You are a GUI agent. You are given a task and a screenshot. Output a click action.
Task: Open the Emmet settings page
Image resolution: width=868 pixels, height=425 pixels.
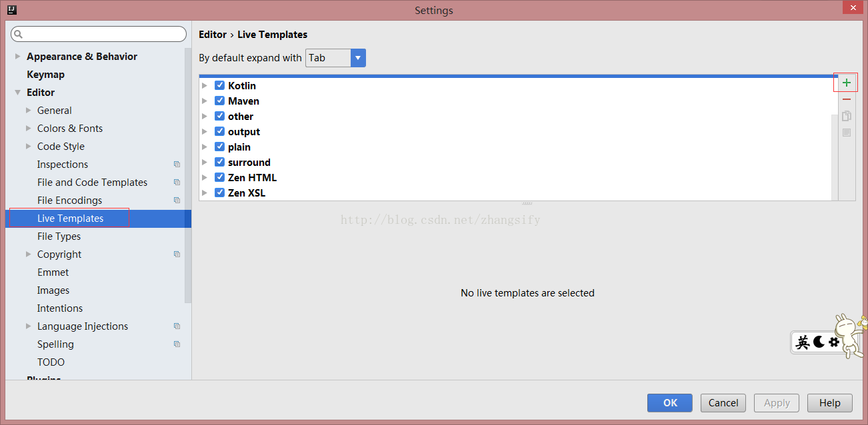[53, 272]
